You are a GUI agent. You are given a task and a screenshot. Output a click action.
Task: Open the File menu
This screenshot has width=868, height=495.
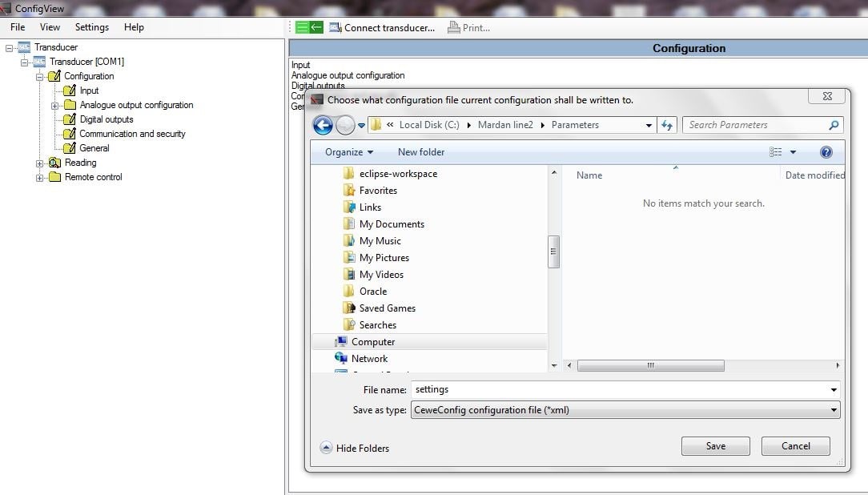(x=18, y=27)
